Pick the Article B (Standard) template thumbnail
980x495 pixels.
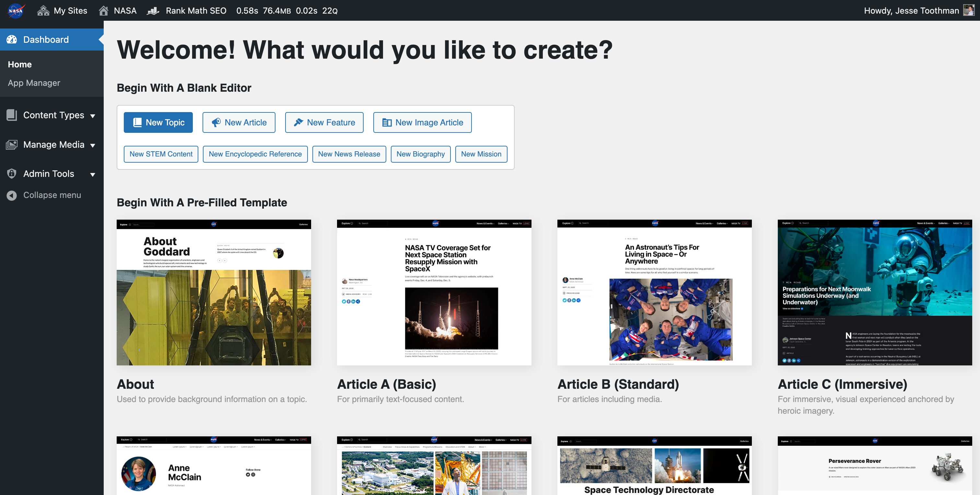pyautogui.click(x=654, y=292)
